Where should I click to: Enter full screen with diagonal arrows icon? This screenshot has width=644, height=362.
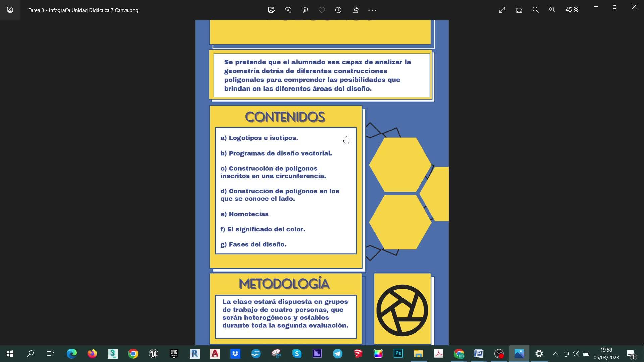coord(502,10)
